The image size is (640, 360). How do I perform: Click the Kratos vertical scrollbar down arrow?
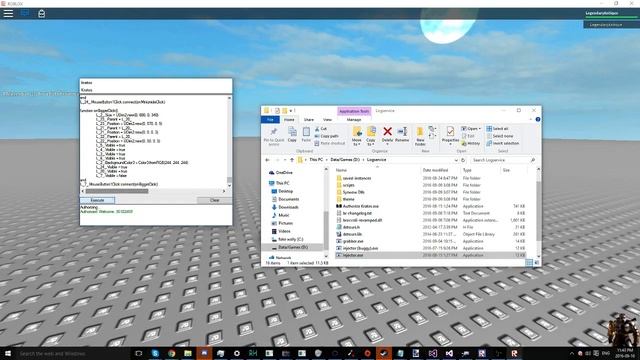[x=229, y=186]
